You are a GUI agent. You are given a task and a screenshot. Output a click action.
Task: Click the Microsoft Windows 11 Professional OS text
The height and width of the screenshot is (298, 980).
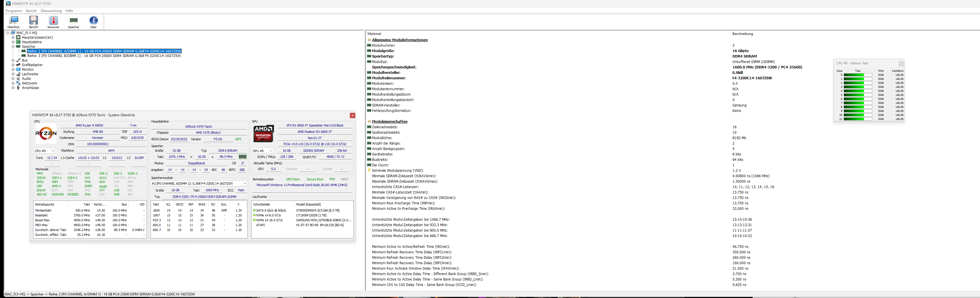pyautogui.click(x=302, y=185)
